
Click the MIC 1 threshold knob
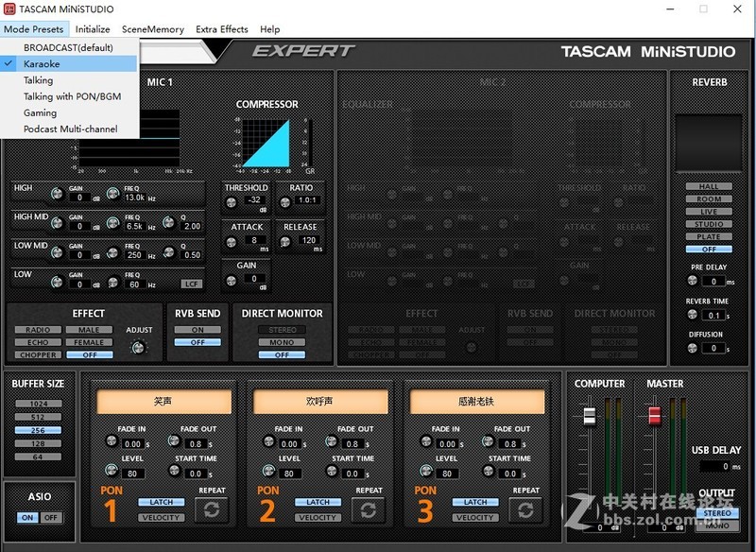click(232, 200)
